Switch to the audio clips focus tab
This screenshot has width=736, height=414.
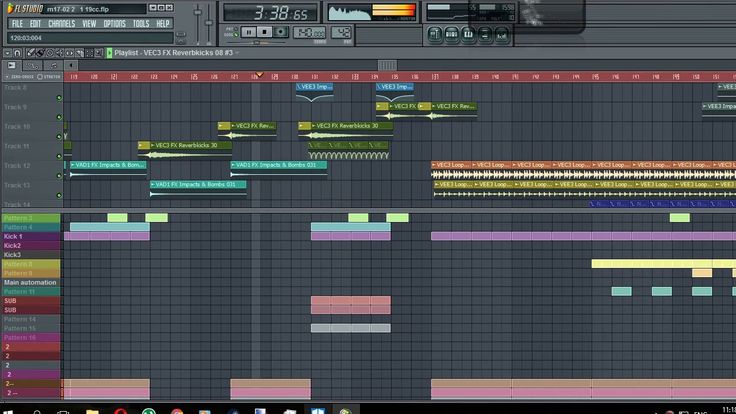[x=11, y=65]
